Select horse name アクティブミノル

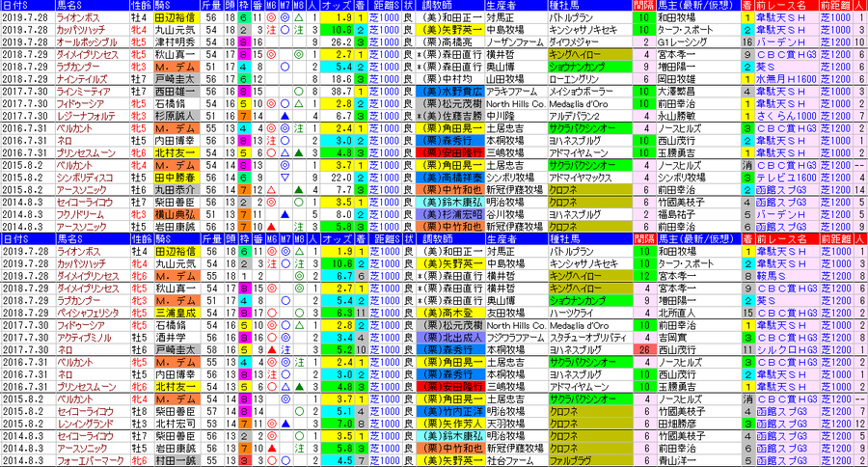pyautogui.click(x=84, y=338)
